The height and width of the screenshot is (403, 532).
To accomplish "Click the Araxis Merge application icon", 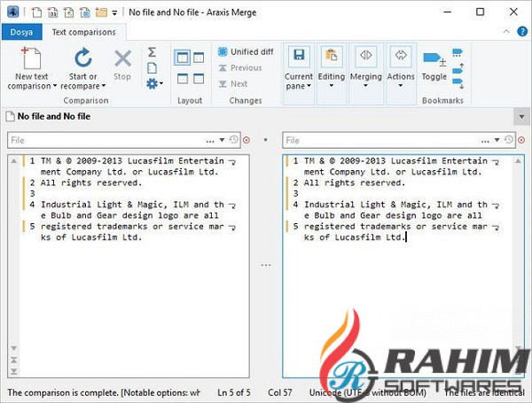I will point(13,12).
